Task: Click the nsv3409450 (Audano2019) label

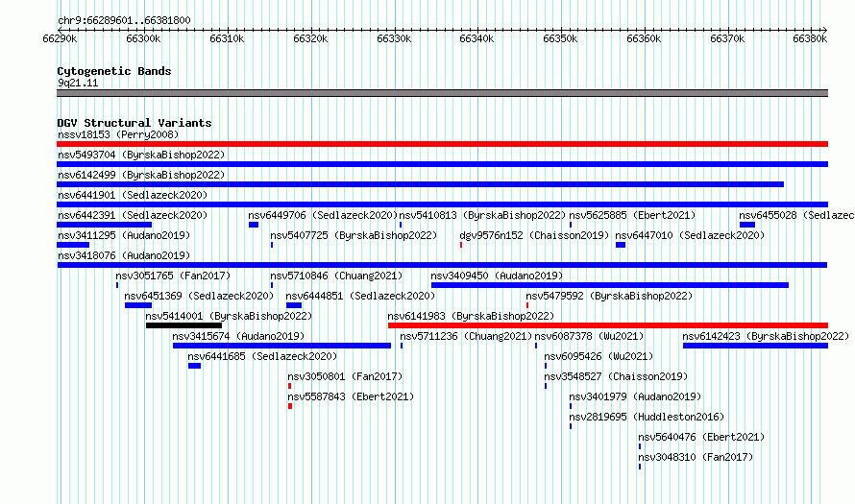Action: point(497,276)
